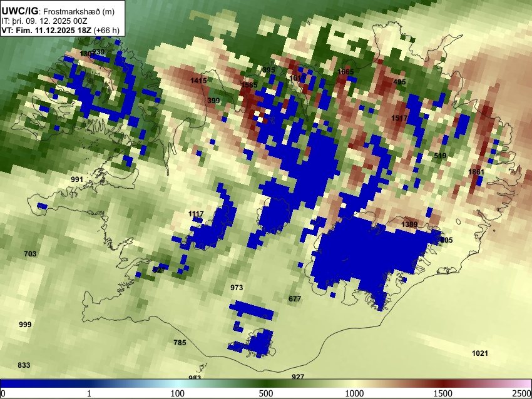Select the map value 1415
The height and width of the screenshot is (399, 532).
[198, 81]
